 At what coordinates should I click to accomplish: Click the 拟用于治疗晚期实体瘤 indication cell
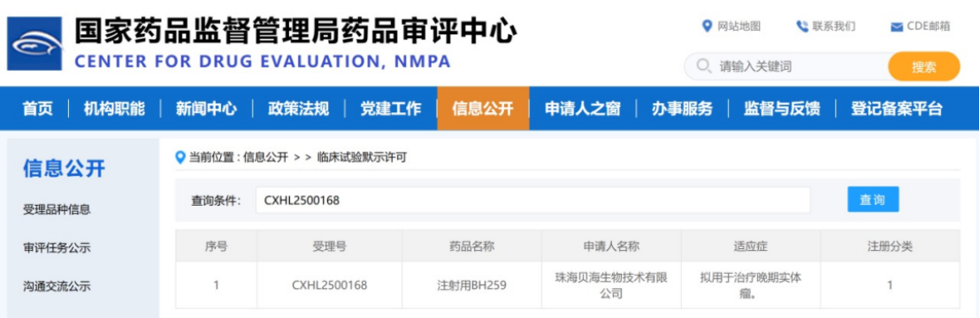[x=751, y=285]
